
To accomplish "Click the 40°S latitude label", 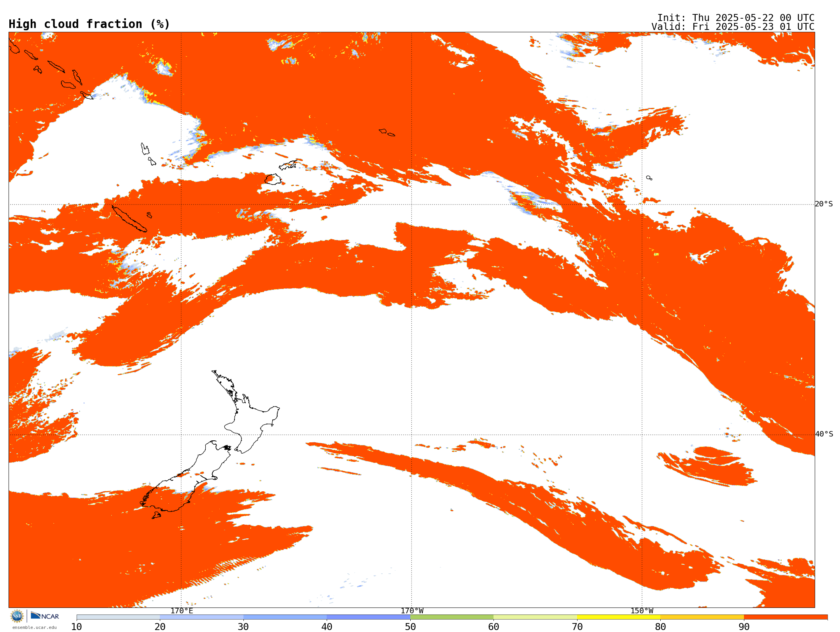I will (x=824, y=434).
